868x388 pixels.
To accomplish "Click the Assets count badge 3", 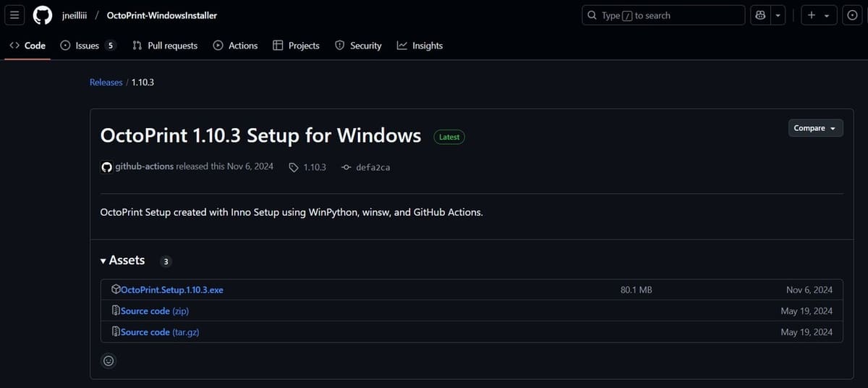I will (x=166, y=261).
